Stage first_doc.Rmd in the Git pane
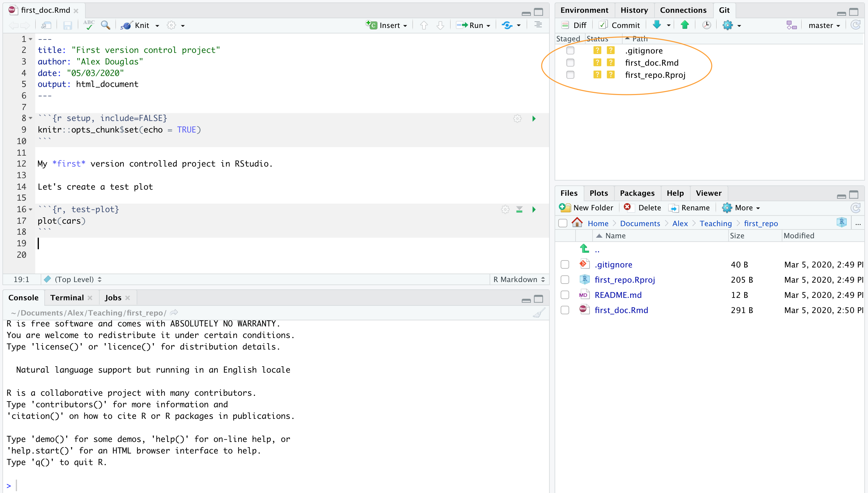The height and width of the screenshot is (493, 868). [x=570, y=63]
